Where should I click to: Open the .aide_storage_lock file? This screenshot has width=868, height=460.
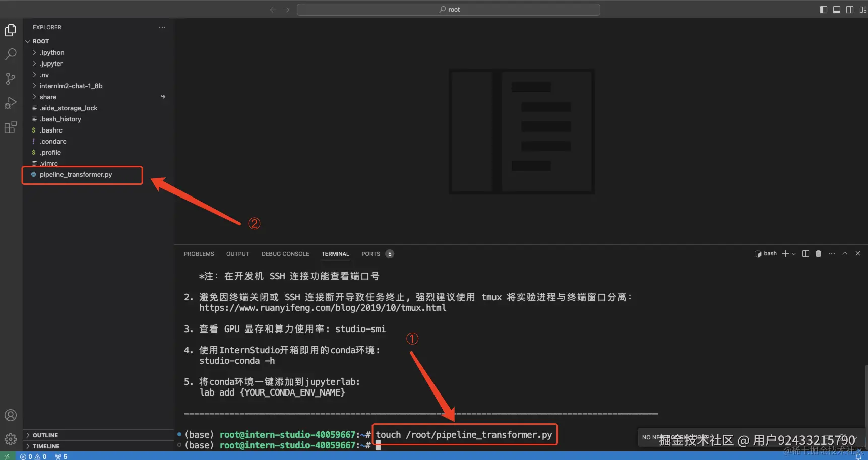[x=99, y=108]
